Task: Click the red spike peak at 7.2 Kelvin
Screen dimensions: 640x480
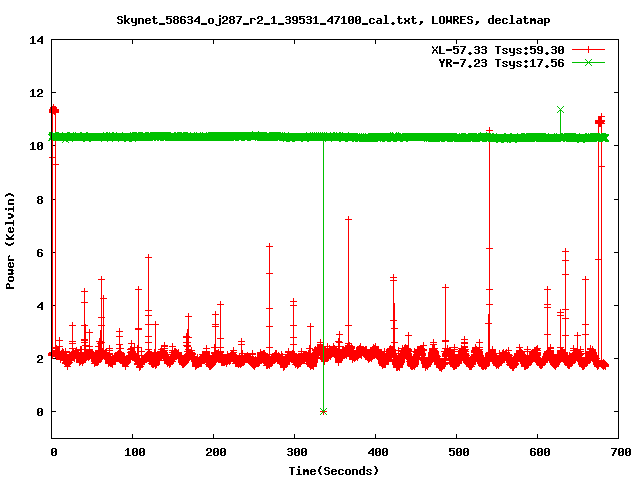Action: 348,219
